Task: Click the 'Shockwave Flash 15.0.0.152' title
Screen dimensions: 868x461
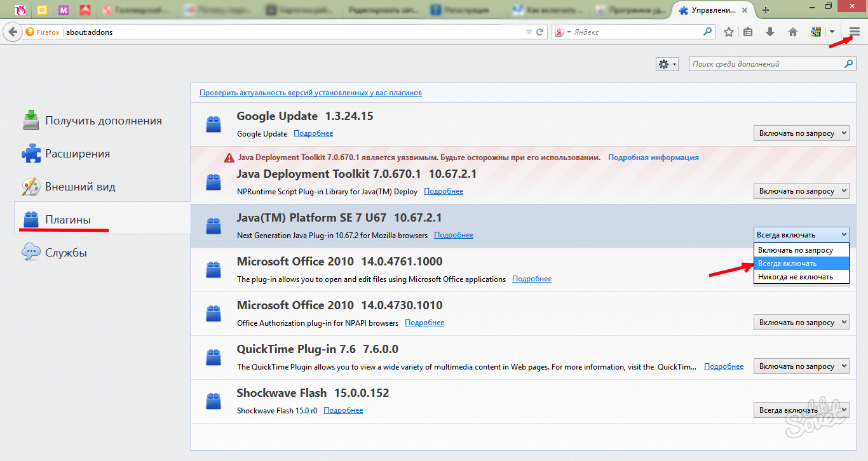Action: (x=313, y=393)
